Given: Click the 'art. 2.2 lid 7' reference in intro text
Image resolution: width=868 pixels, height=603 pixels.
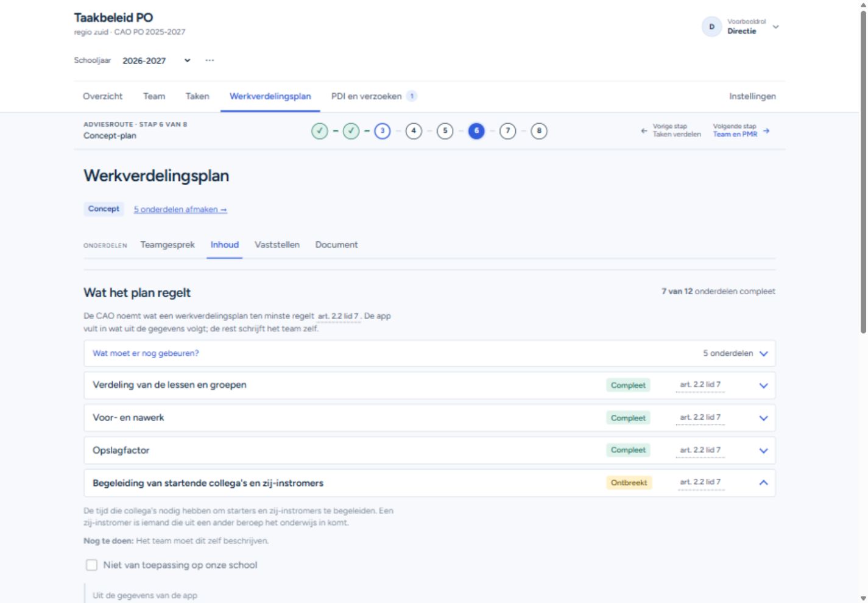Looking at the screenshot, I should 339,316.
